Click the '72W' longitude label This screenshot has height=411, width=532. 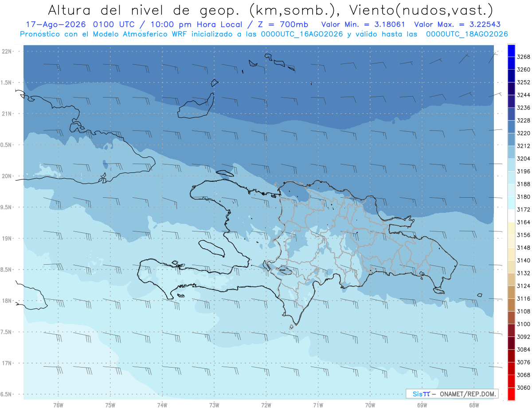coord(266,405)
